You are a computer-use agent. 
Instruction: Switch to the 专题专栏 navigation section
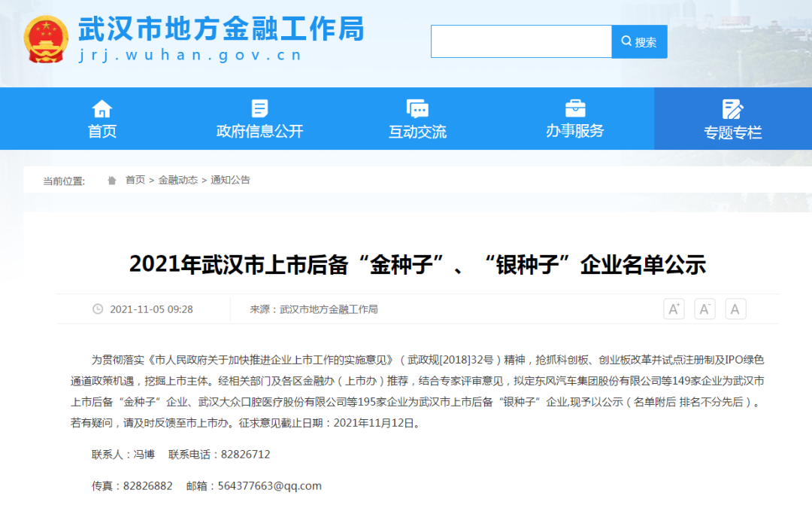coord(732,120)
